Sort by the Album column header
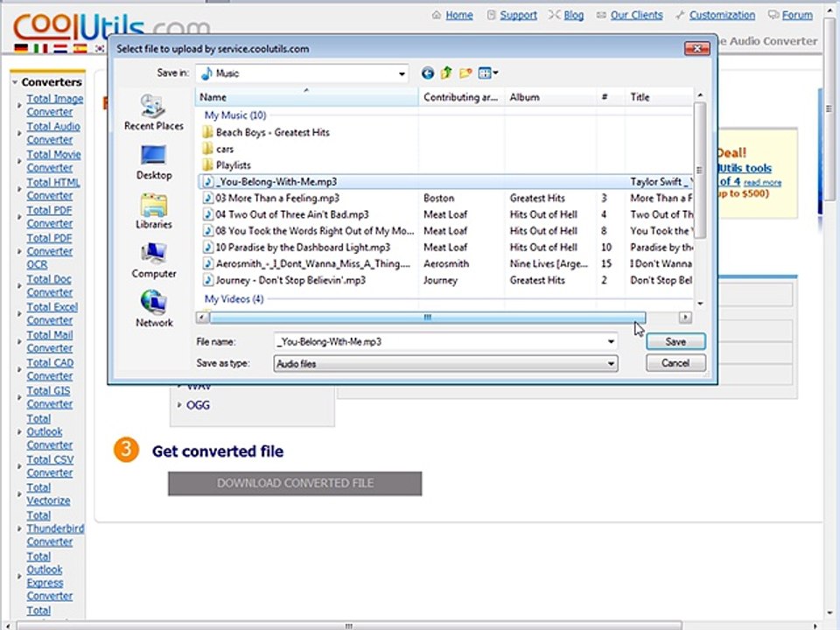 pyautogui.click(x=550, y=97)
